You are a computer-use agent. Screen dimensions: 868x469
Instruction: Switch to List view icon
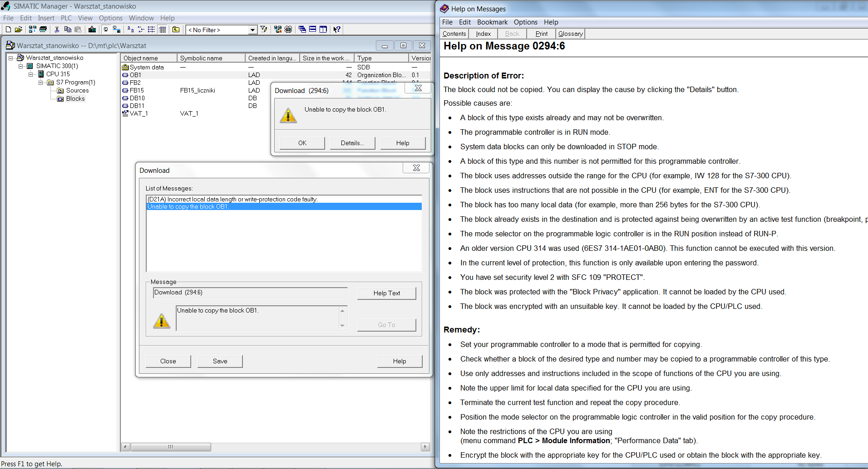tap(152, 29)
